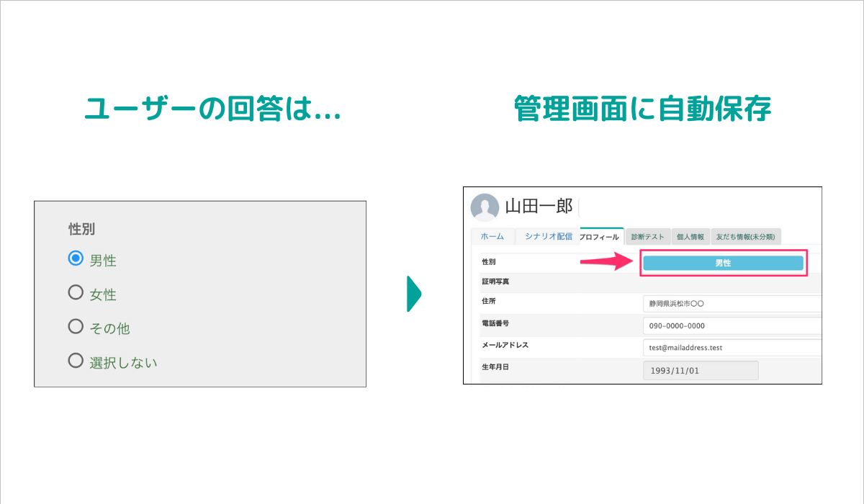Open the 診断テスト tab
864x504 pixels.
647,237
